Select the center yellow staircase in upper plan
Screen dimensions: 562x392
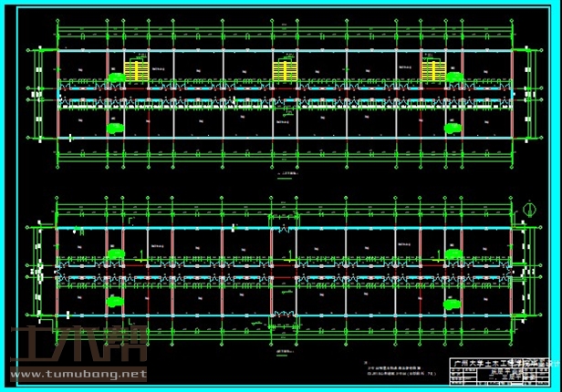[285, 71]
